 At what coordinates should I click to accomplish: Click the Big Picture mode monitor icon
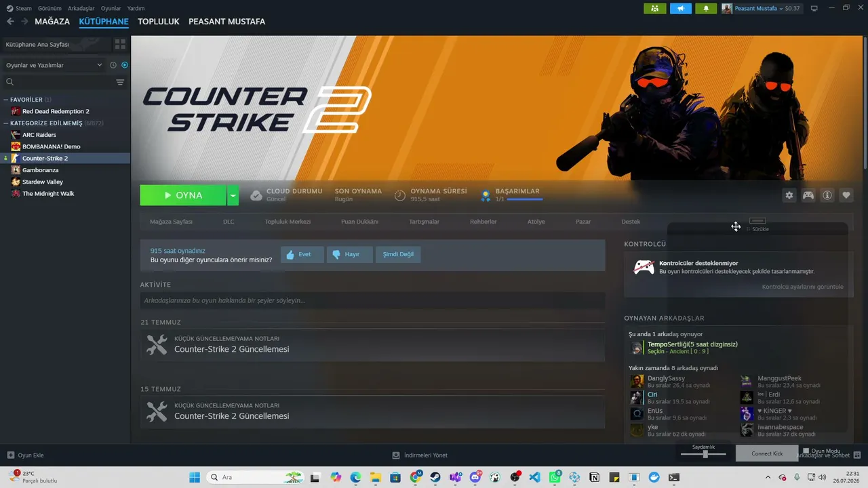tap(814, 8)
